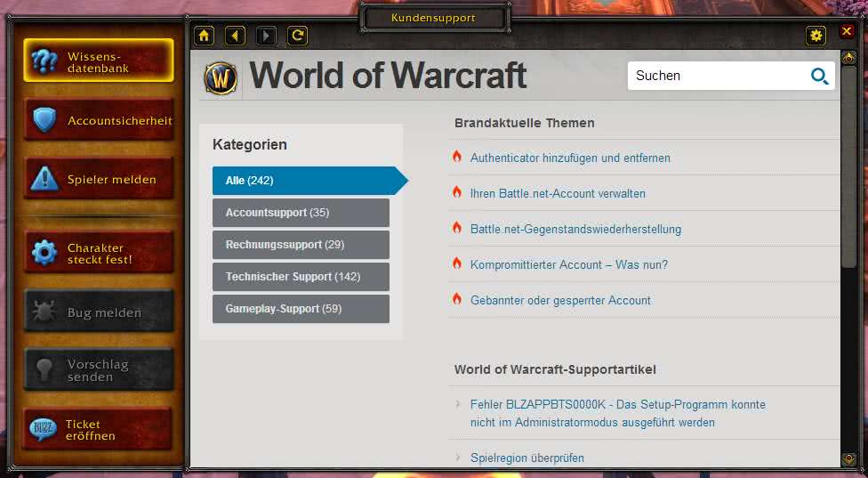The height and width of the screenshot is (478, 868).
Task: Click flame icon beside Battle.net-Account verwalten
Action: (x=457, y=192)
